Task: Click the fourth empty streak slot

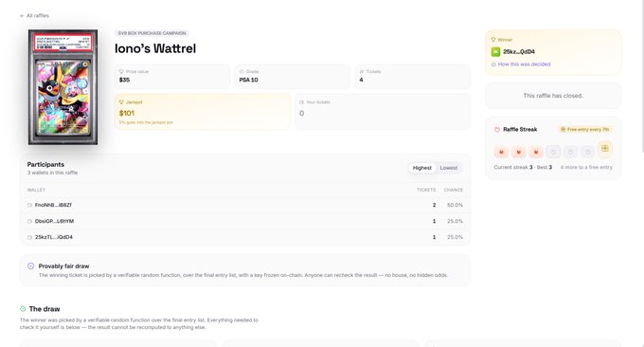Action: click(553, 152)
